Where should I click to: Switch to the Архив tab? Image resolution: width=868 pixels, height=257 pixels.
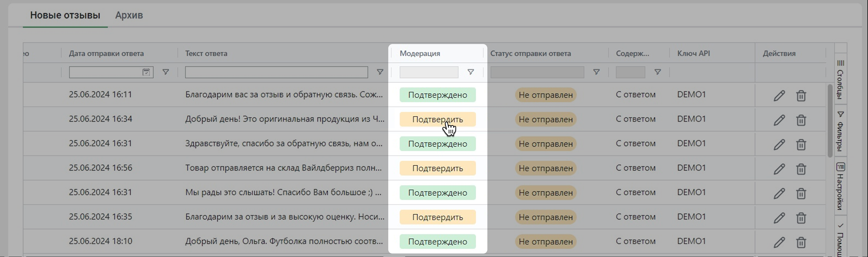coord(129,15)
